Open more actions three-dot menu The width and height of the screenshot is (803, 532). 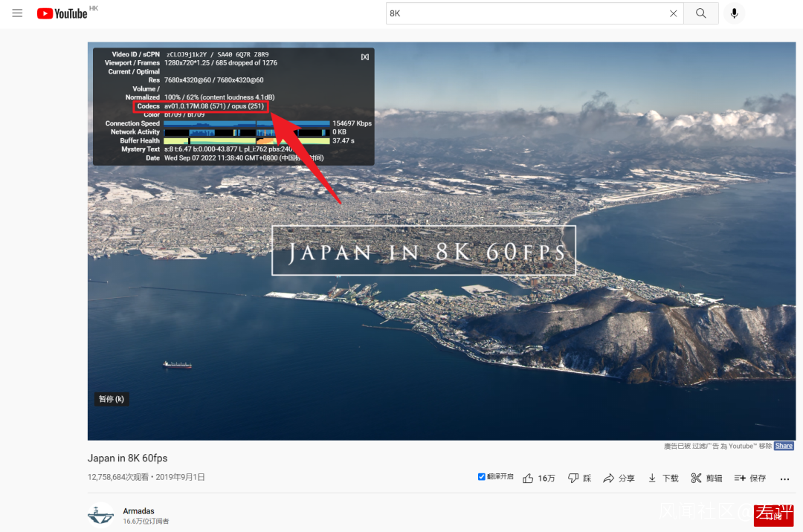click(784, 479)
